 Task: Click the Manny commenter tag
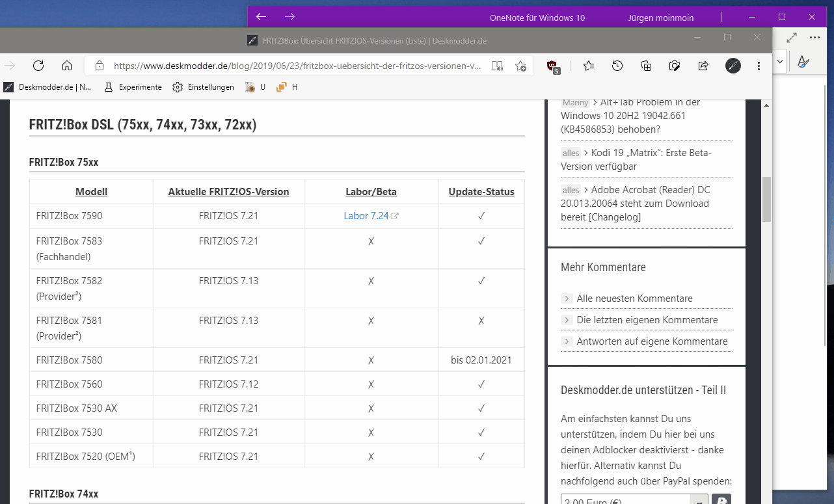(575, 103)
